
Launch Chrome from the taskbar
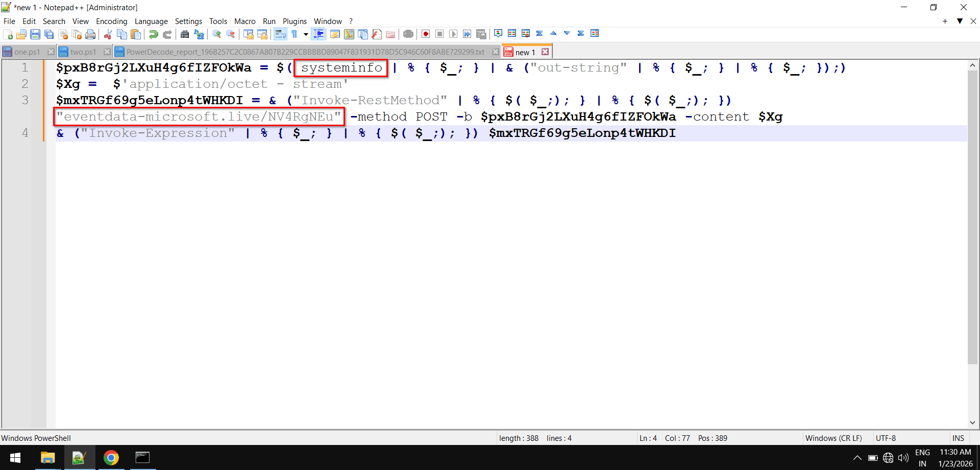111,458
